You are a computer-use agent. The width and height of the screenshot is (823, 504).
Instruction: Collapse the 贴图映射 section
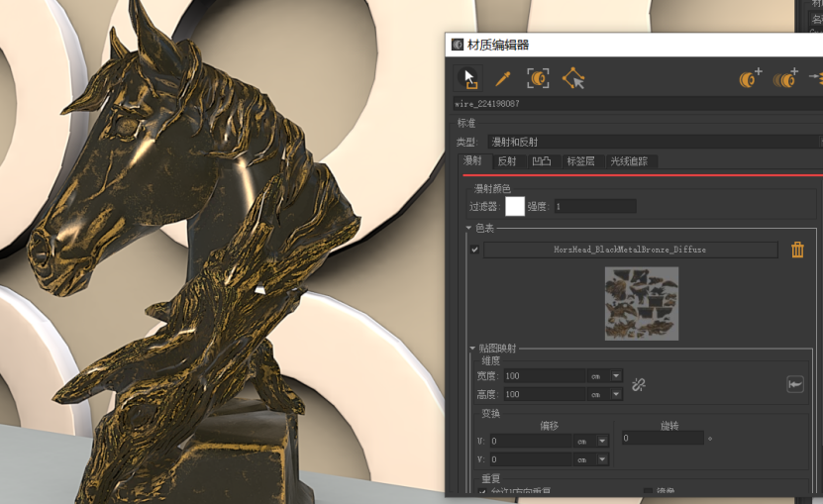click(x=472, y=349)
